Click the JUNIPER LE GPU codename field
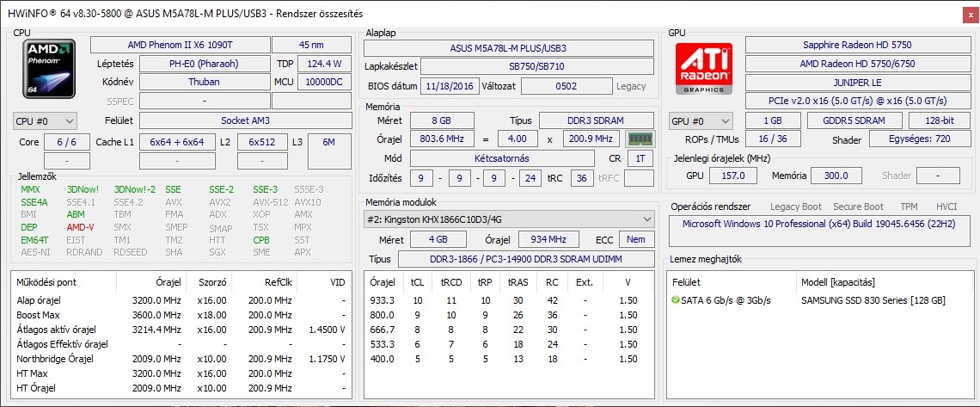Viewport: 980px width, 407px height. pyautogui.click(x=857, y=82)
